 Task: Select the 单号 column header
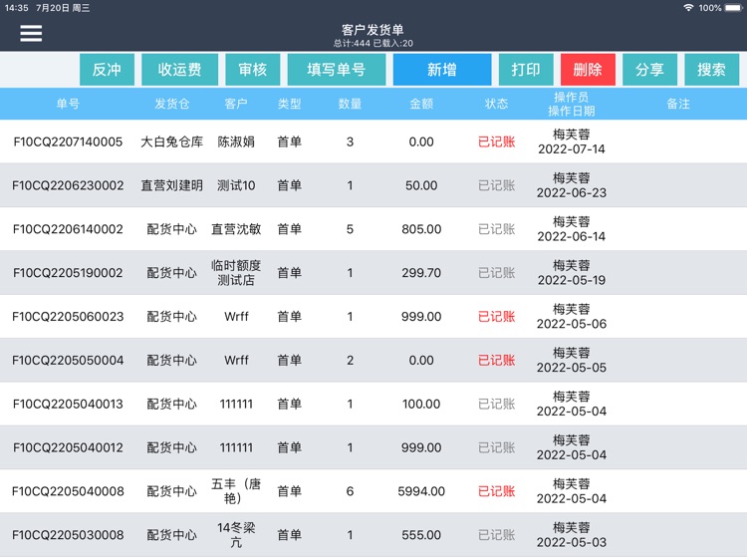[68, 104]
